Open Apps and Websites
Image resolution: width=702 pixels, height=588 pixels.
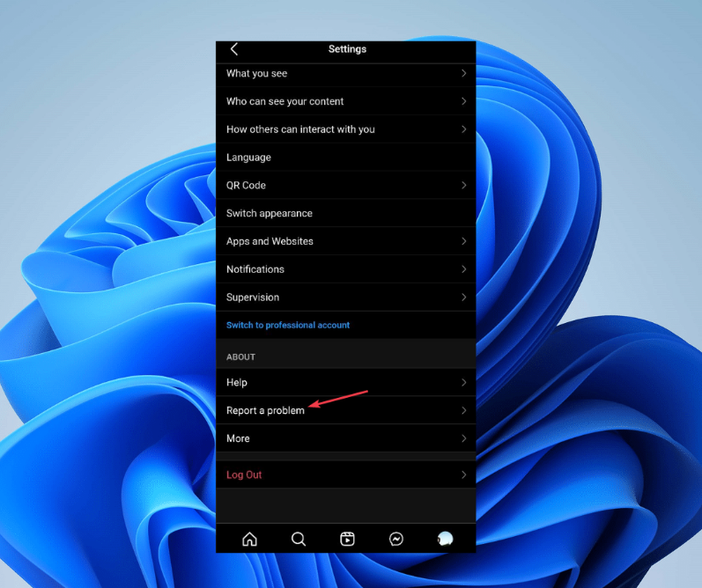click(345, 241)
